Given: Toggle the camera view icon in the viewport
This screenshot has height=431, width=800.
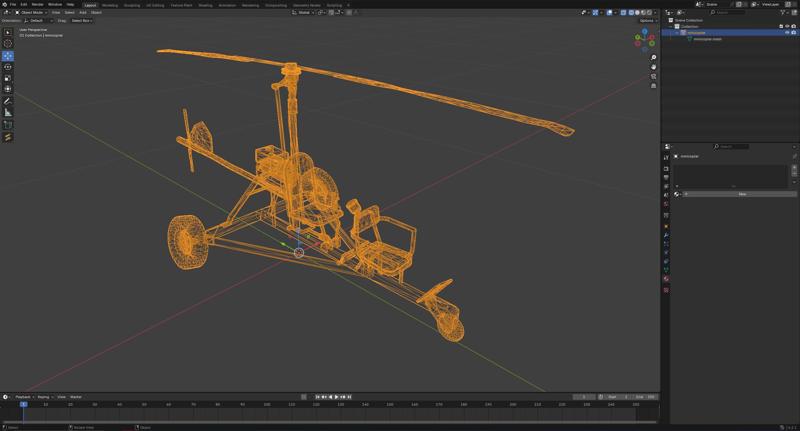Looking at the screenshot, I should click(654, 77).
